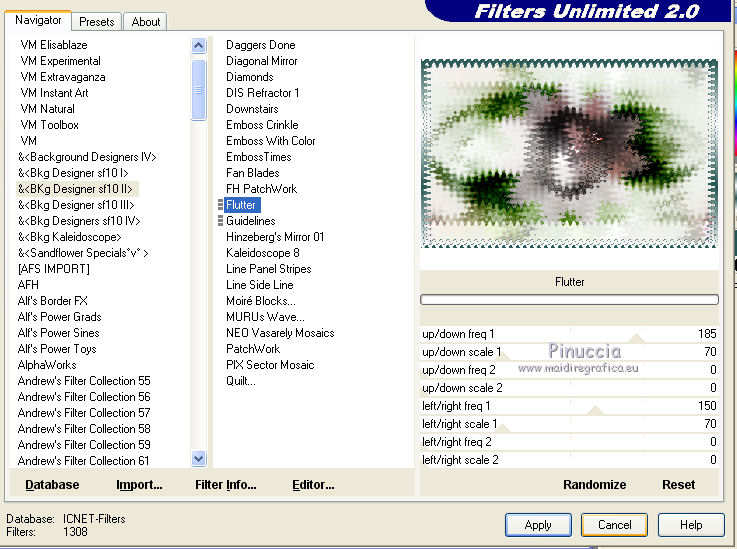Viewport: 737px width, 549px height.
Task: Choose the Emboss Crinkle filter
Action: coord(262,125)
